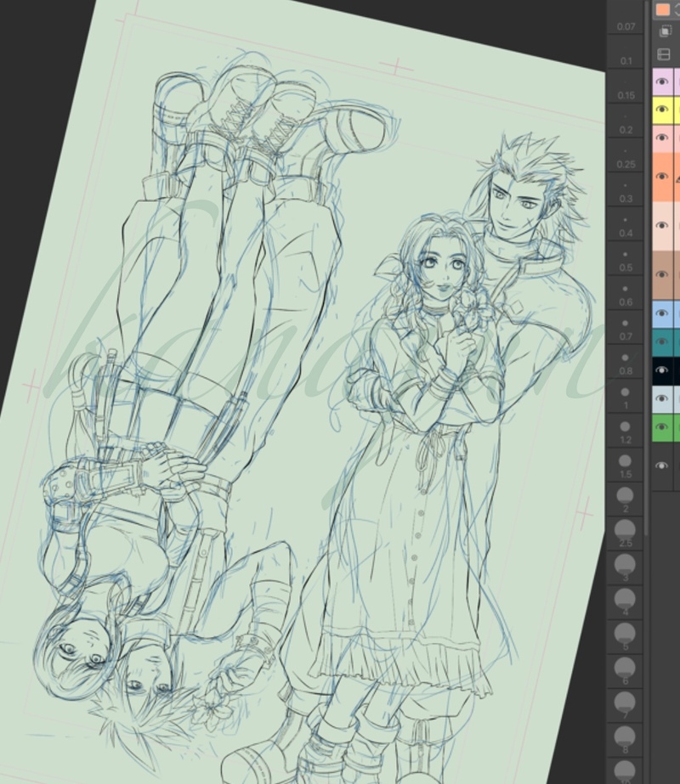
Task: Hide the black-colored layer
Action: tap(662, 370)
